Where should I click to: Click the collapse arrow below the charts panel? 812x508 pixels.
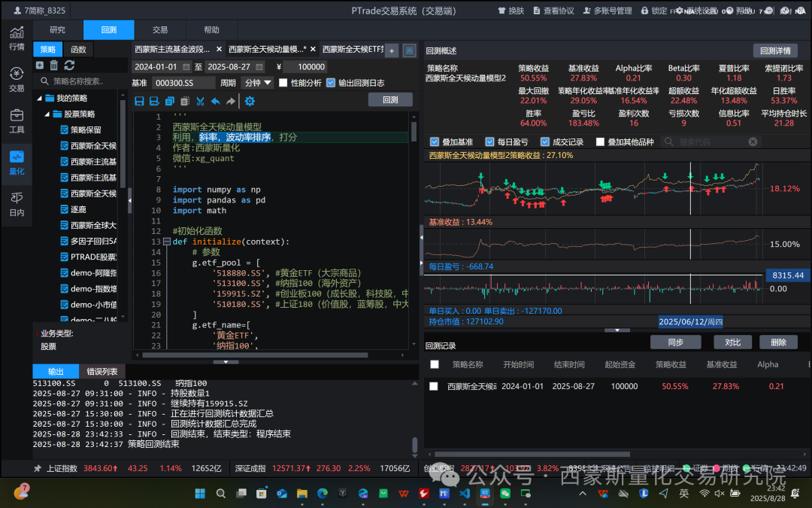coord(617,330)
